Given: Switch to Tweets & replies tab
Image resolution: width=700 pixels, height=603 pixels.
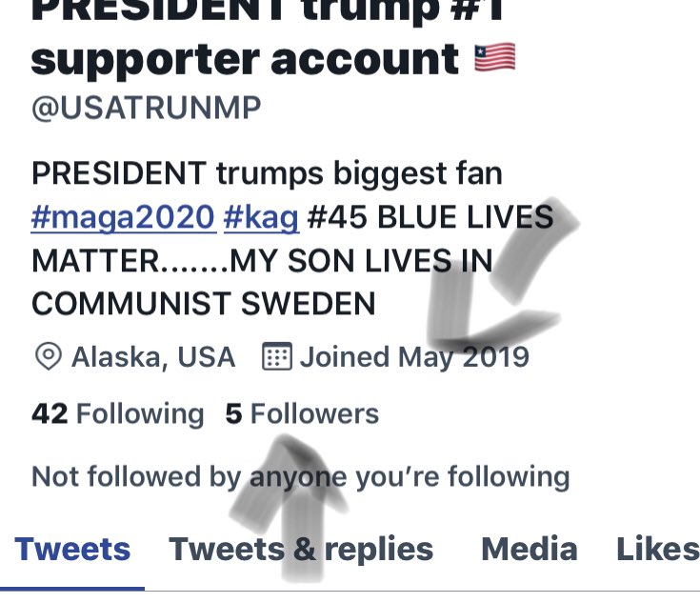Looking at the screenshot, I should (x=301, y=549).
